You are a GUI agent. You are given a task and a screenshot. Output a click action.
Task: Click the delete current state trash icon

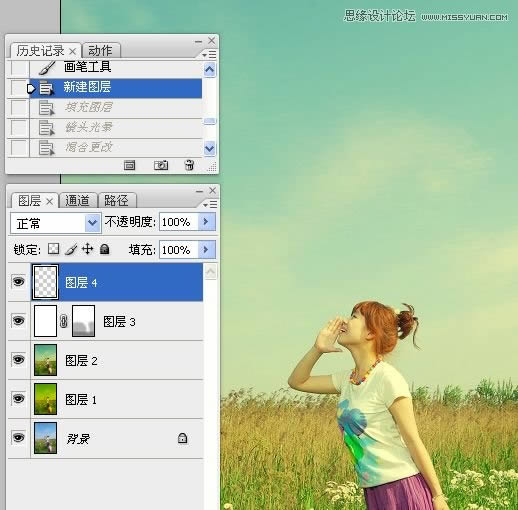pyautogui.click(x=189, y=165)
